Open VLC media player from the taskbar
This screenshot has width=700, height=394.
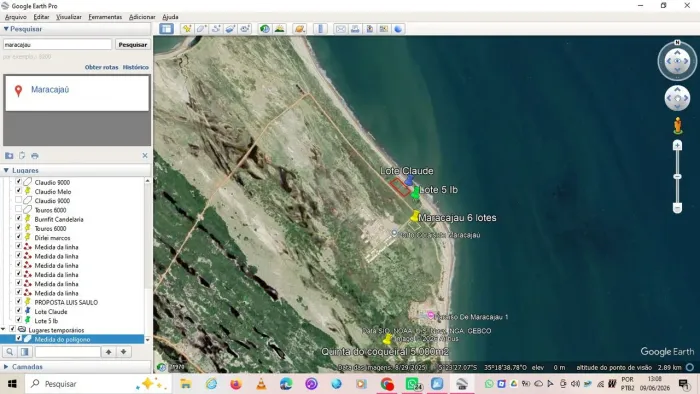click(x=261, y=384)
